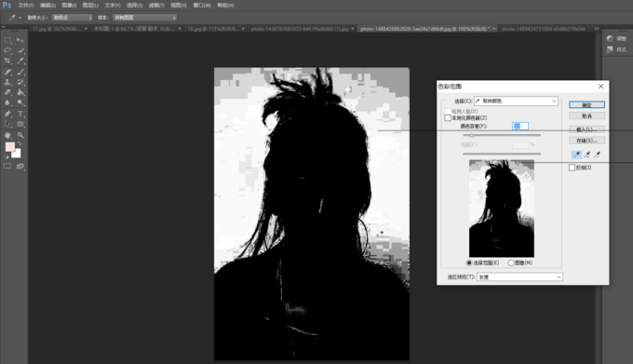Screen dimensions: 633x364
Task: Switch to the 18.jpg document tab
Action: 213,29
